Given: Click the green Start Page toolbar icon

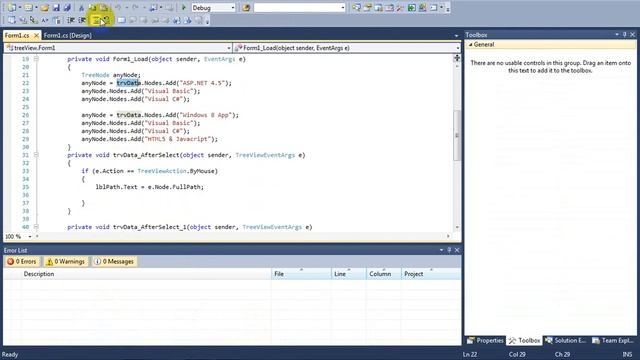Looking at the screenshot, I should [x=411, y=8].
